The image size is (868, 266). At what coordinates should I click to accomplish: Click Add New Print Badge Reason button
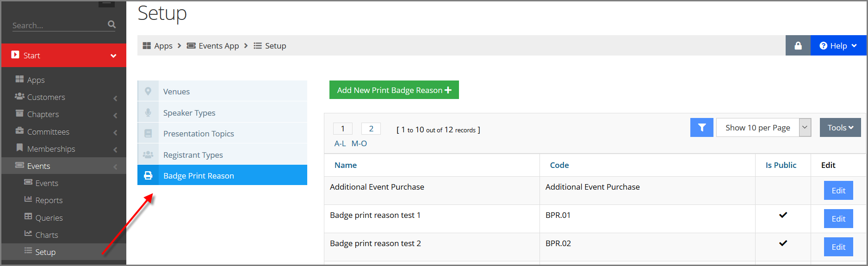[x=394, y=90]
